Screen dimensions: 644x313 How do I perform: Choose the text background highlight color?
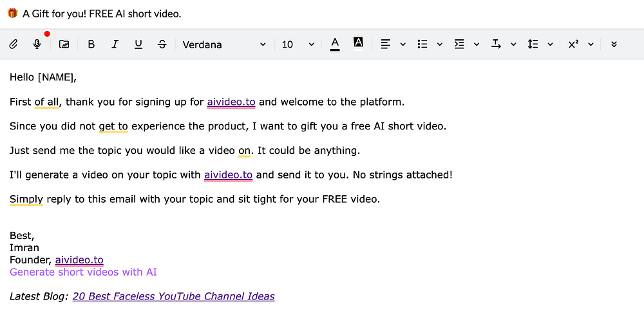[x=359, y=43]
